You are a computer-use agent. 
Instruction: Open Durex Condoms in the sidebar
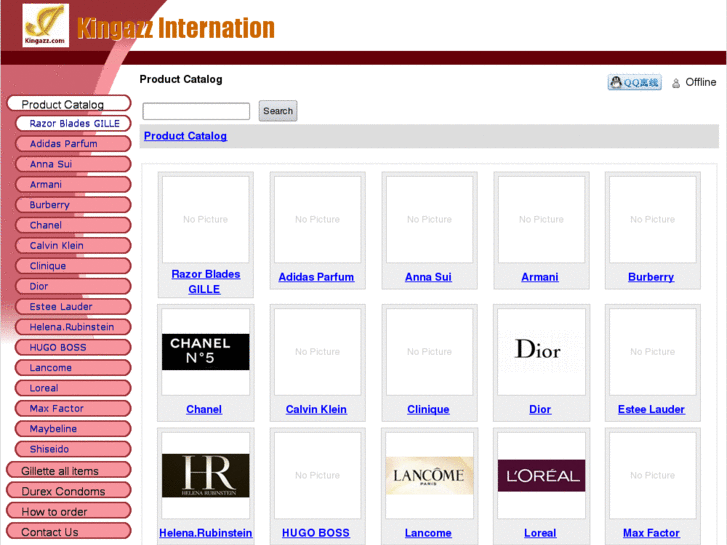[x=69, y=490]
